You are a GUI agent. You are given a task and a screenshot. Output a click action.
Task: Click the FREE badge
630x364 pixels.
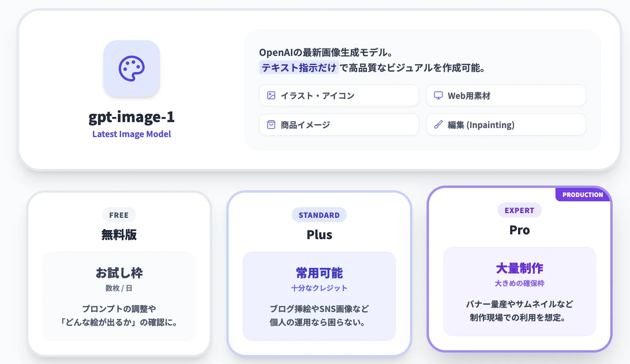pos(119,215)
